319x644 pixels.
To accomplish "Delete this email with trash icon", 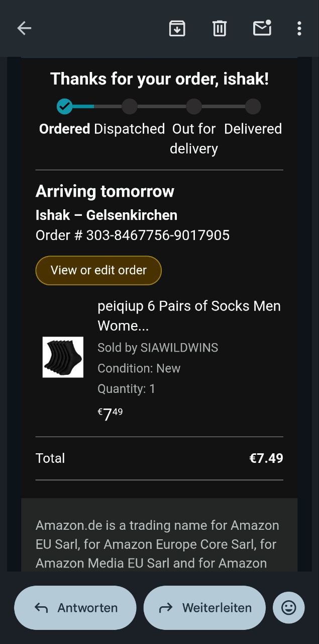I will pyautogui.click(x=220, y=28).
